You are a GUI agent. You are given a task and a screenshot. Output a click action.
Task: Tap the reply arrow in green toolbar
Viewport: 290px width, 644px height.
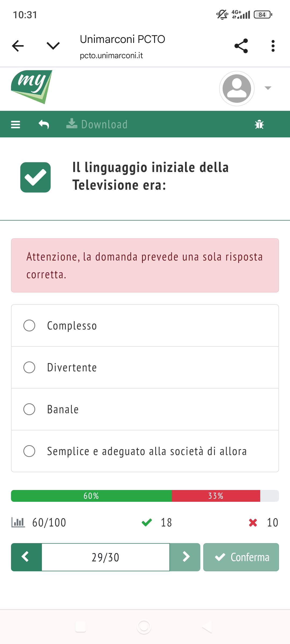coord(44,125)
